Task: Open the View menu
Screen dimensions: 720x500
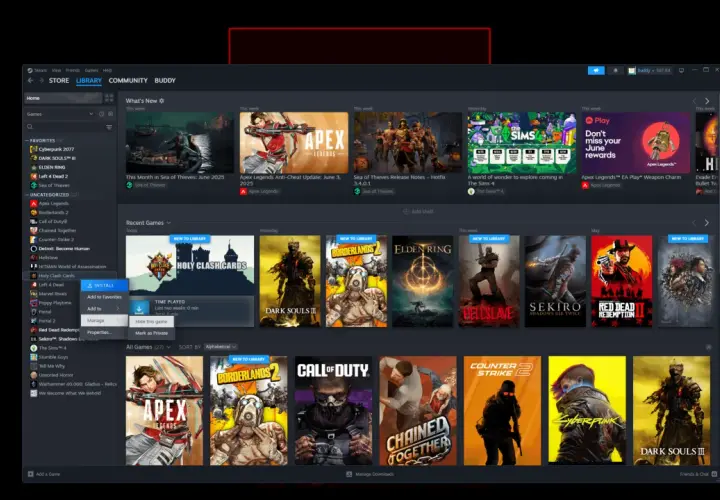Action: (x=56, y=70)
